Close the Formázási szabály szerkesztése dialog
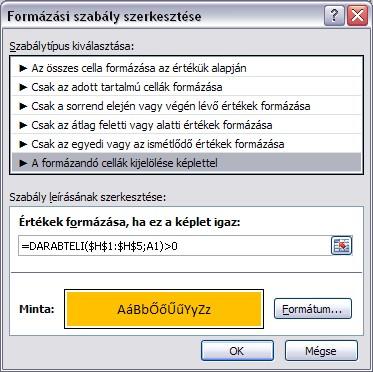The width and height of the screenshot is (373, 372). tap(357, 16)
